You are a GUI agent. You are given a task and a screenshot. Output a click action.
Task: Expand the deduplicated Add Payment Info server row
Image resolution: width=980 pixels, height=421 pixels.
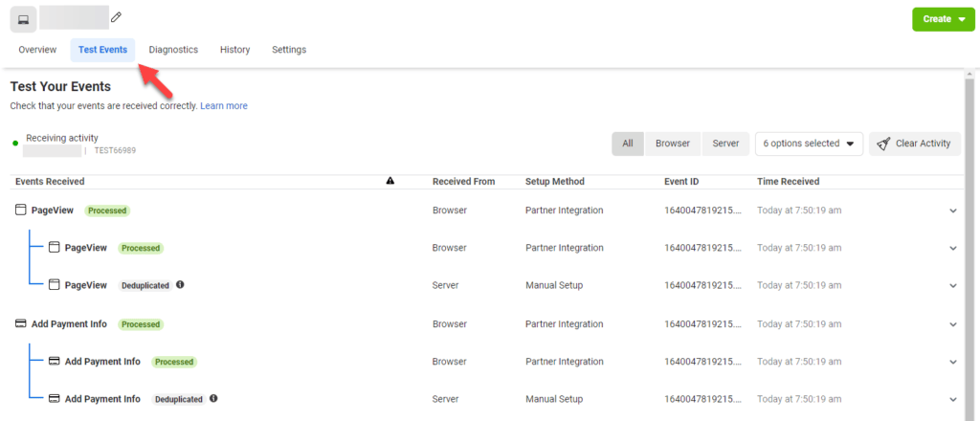point(952,399)
